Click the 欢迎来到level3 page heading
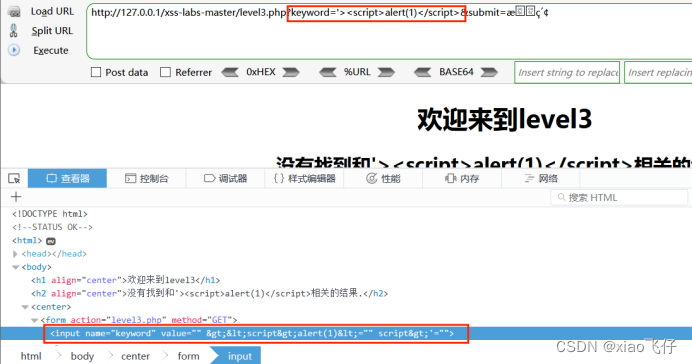692x364 pixels. tap(504, 120)
